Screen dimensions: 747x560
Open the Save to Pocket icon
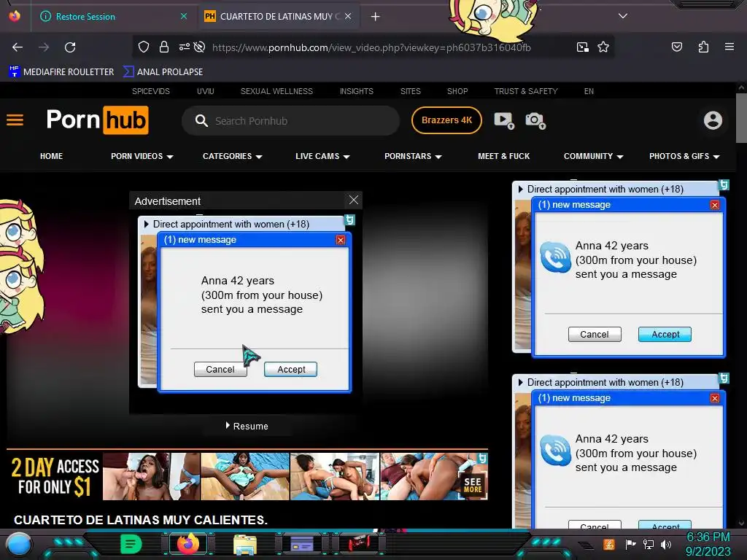coord(676,47)
